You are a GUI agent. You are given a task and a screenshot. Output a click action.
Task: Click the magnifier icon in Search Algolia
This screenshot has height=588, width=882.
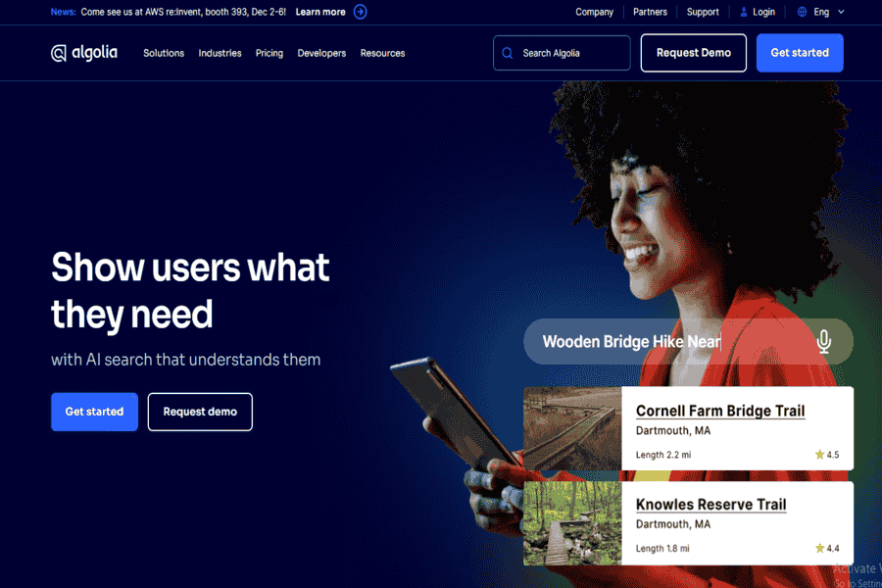pyautogui.click(x=508, y=53)
